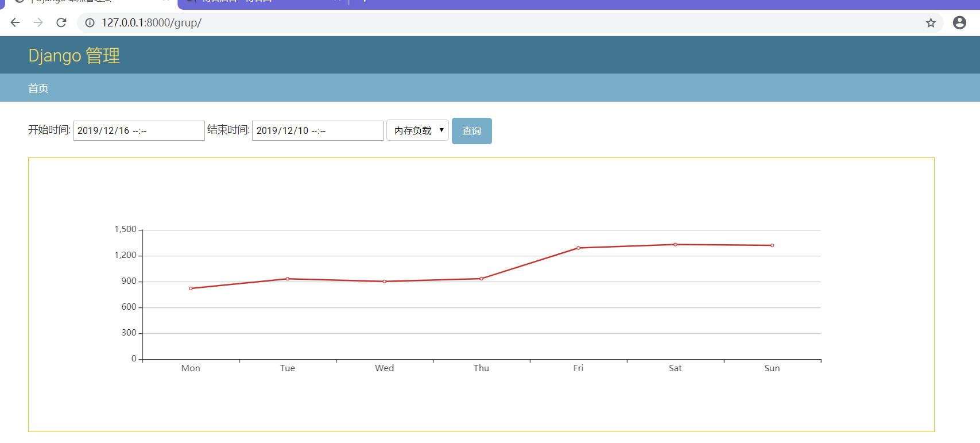This screenshot has width=980, height=443.
Task: Click the 结束时间 label text
Action: click(x=228, y=130)
